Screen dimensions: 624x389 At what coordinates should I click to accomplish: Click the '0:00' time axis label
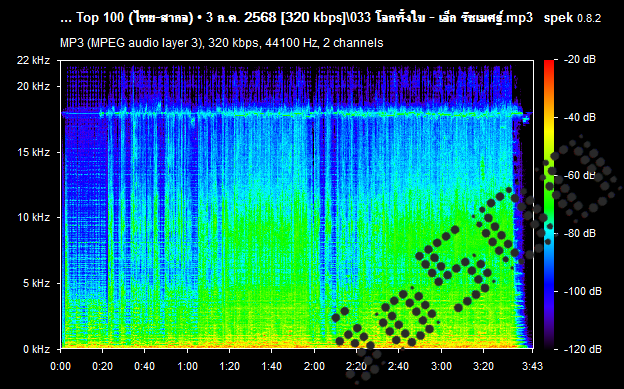coord(60,366)
